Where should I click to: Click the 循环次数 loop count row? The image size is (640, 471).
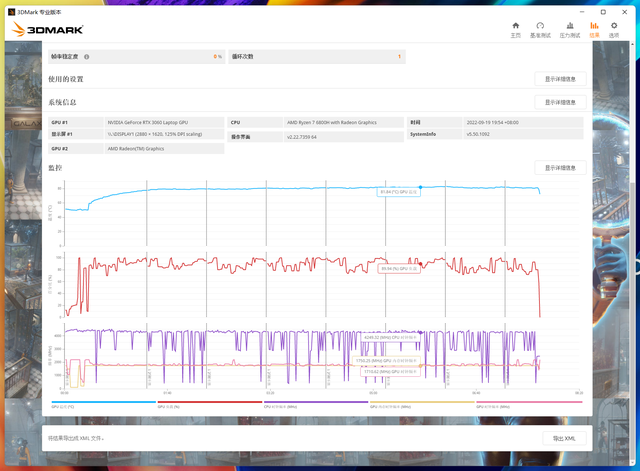coord(317,57)
